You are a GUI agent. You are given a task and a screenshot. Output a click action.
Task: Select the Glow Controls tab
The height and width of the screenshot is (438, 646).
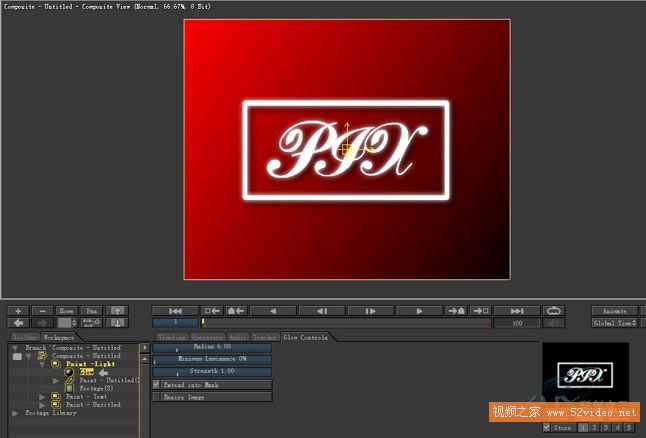pyautogui.click(x=305, y=337)
